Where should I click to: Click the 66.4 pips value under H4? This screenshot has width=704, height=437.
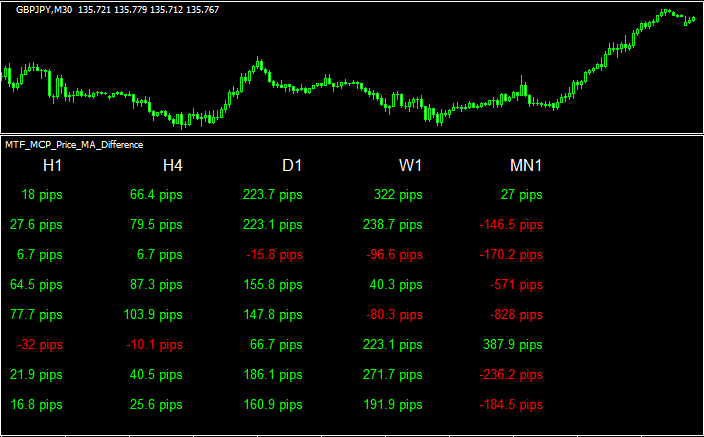156,195
